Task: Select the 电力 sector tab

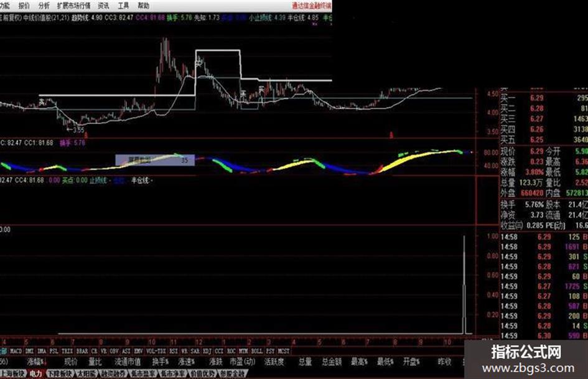Action: point(36,374)
